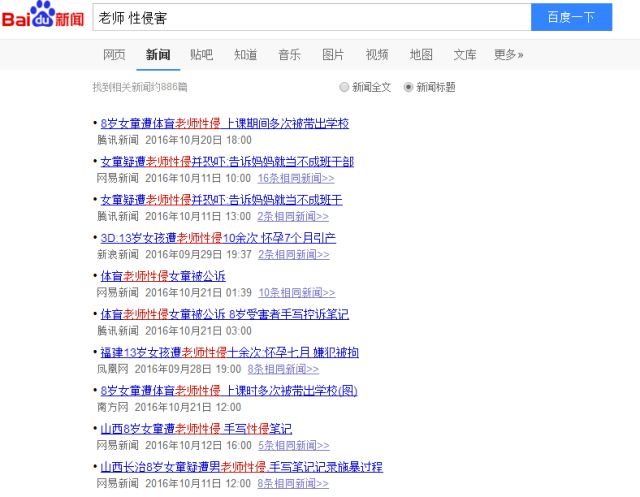Image resolution: width=640 pixels, height=497 pixels.
Task: Open 8条相同新闻>> beside 10月11日 12:00
Action: 293,484
